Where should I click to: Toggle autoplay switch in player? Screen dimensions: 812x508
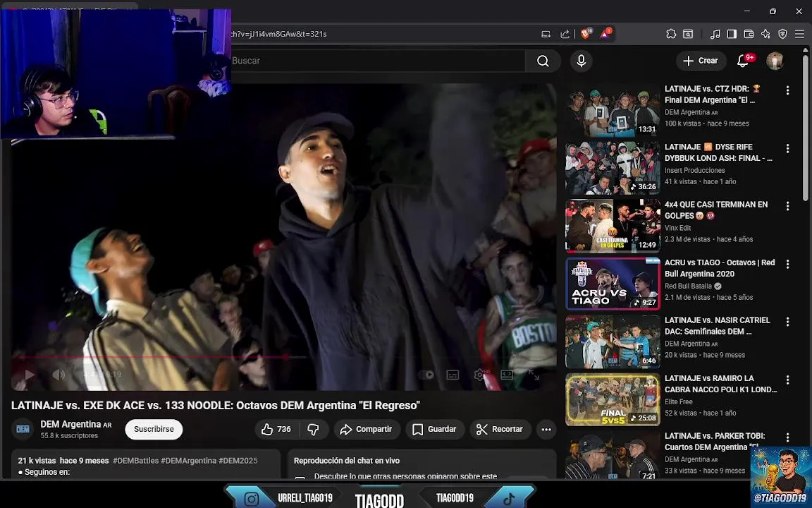426,374
